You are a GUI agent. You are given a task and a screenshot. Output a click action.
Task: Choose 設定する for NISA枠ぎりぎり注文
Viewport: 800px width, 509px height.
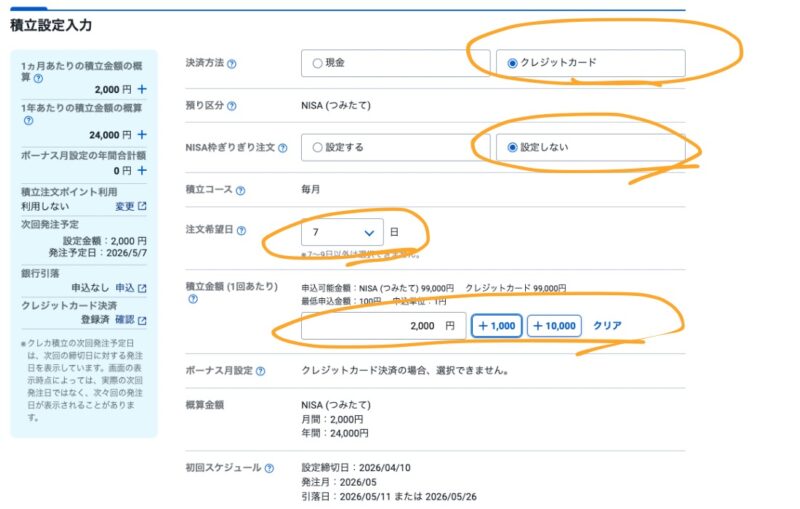[317, 147]
